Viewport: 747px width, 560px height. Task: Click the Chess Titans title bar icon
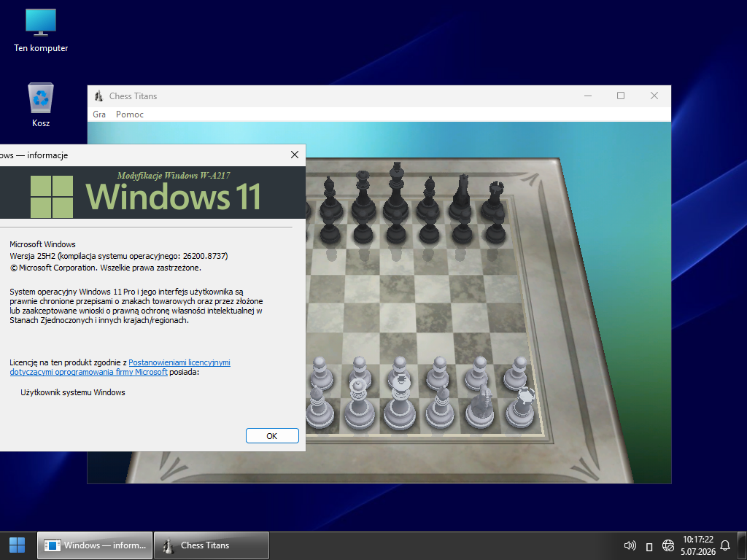[98, 96]
